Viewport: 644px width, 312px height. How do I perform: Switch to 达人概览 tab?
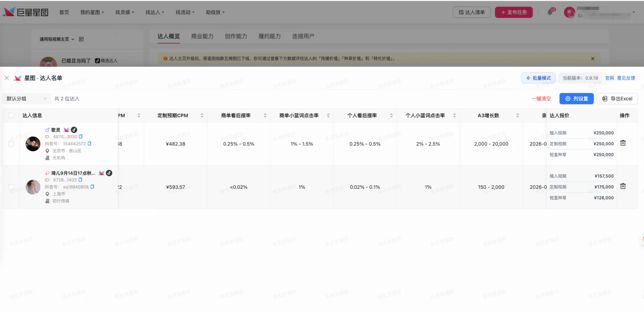[169, 36]
